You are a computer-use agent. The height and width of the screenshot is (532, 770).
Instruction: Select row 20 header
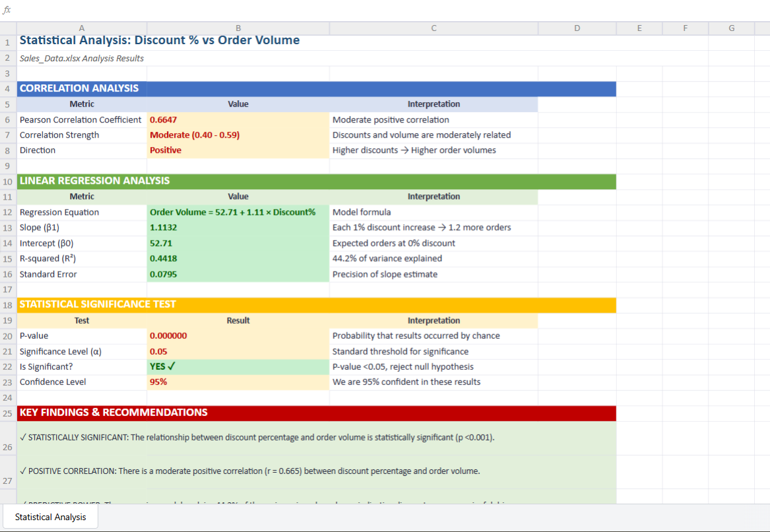point(7,336)
